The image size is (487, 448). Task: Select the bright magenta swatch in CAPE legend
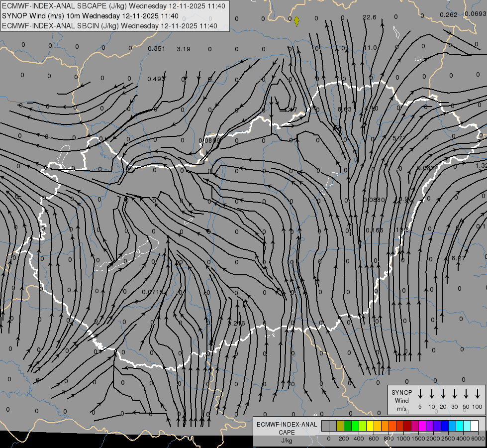coord(422,426)
